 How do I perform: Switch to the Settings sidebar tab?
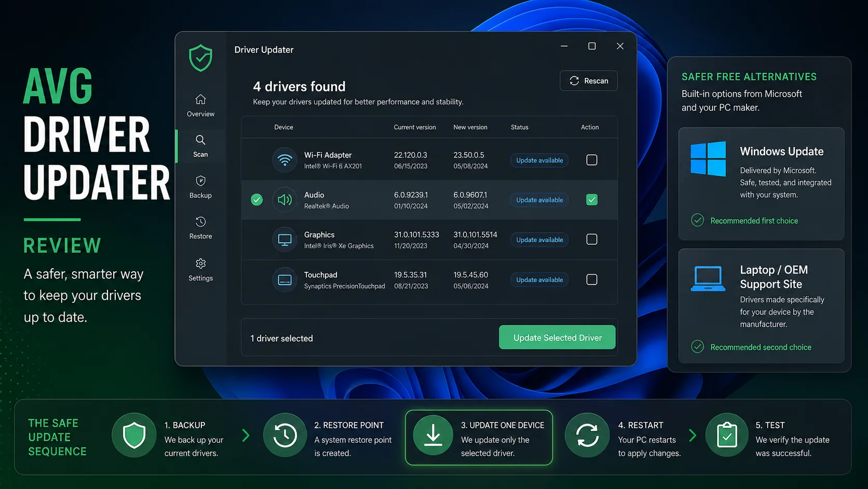200,270
